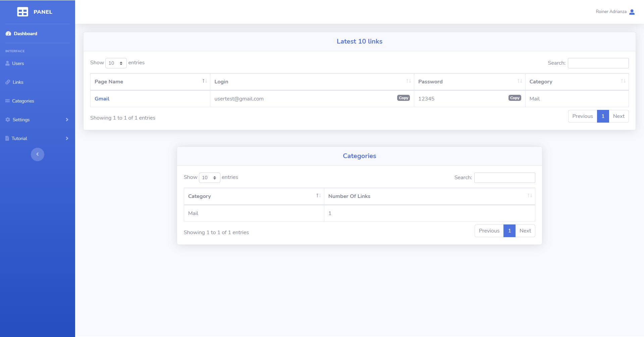This screenshot has height=337, width=644.
Task: Copy the 12345 password
Action: pyautogui.click(x=515, y=98)
